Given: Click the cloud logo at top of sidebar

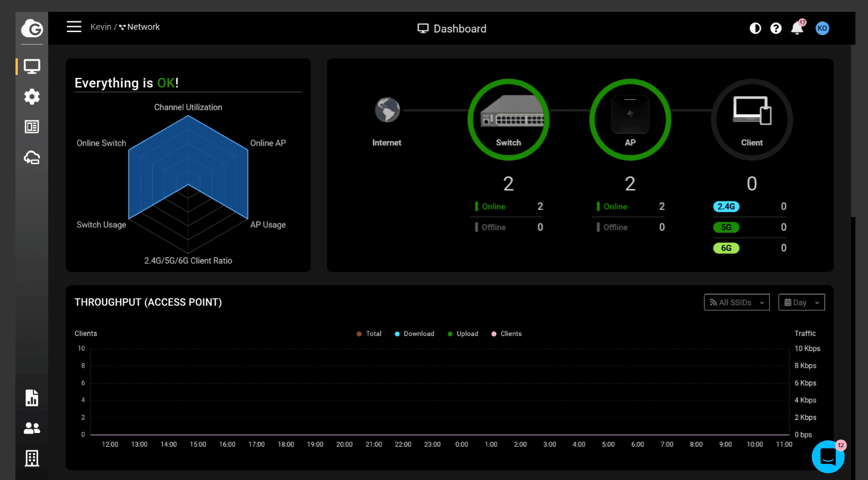Looking at the screenshot, I should [x=32, y=28].
